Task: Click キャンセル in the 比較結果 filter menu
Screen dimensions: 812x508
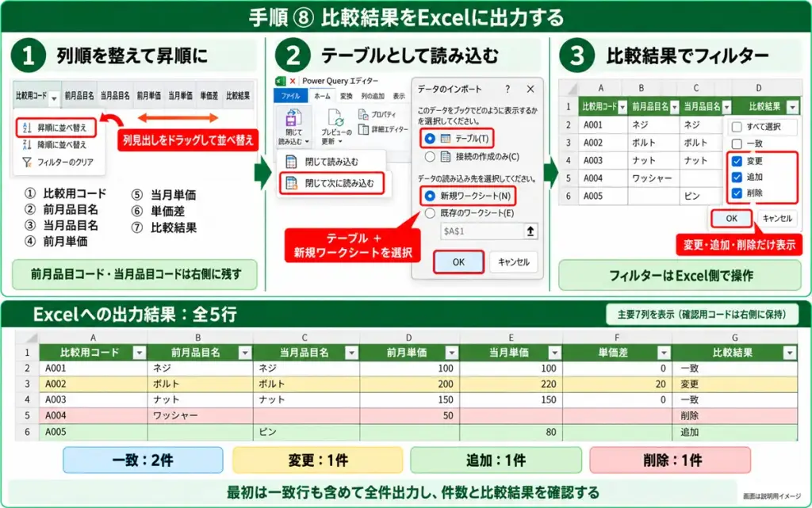Action: 777,218
